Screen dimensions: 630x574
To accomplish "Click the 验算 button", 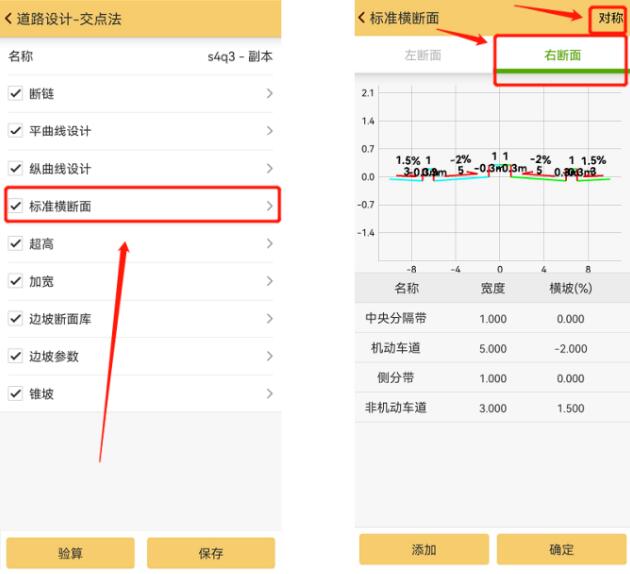I will point(70,552).
